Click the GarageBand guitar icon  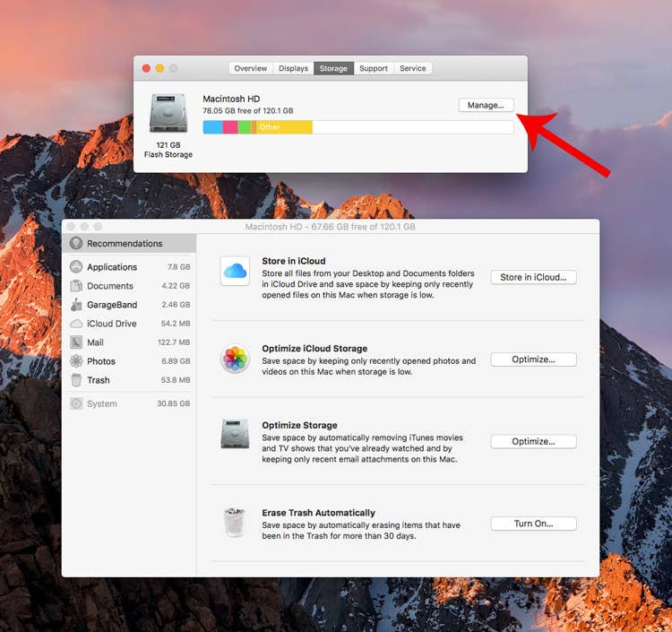[x=76, y=305]
